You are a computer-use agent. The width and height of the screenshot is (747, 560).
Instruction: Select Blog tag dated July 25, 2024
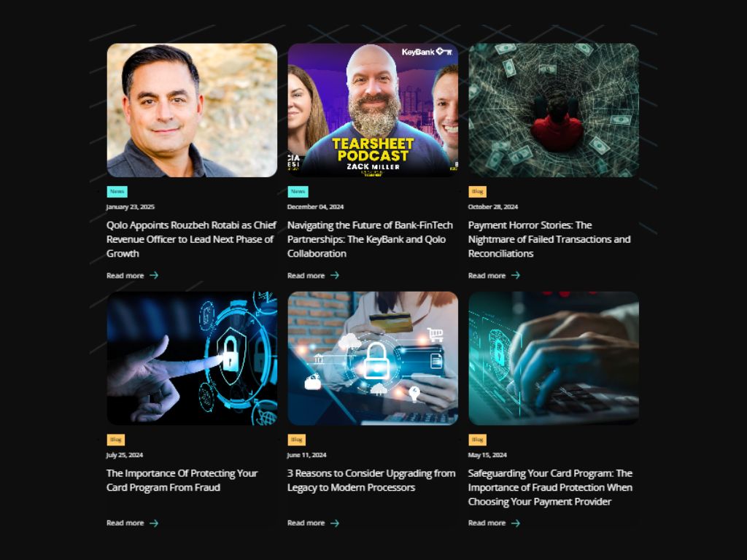click(116, 440)
